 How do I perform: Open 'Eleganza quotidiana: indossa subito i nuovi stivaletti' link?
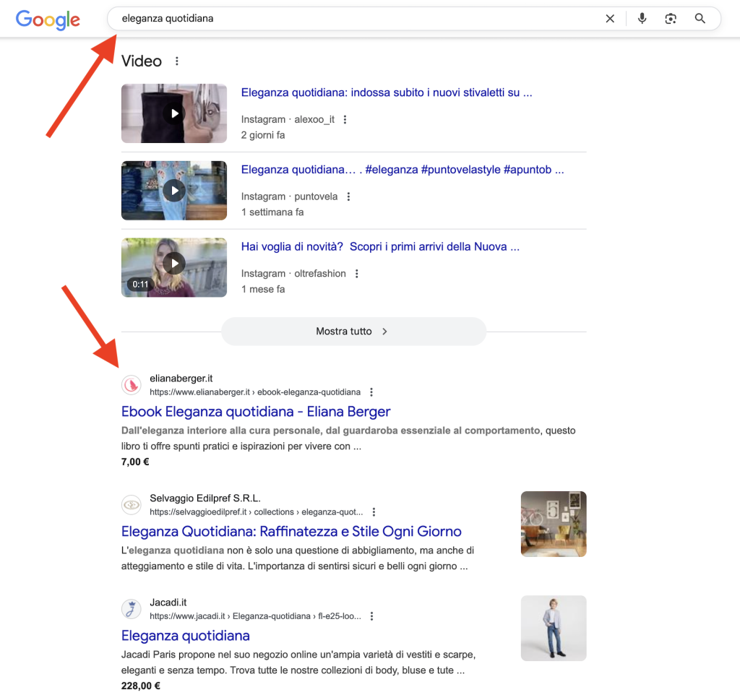pos(387,92)
